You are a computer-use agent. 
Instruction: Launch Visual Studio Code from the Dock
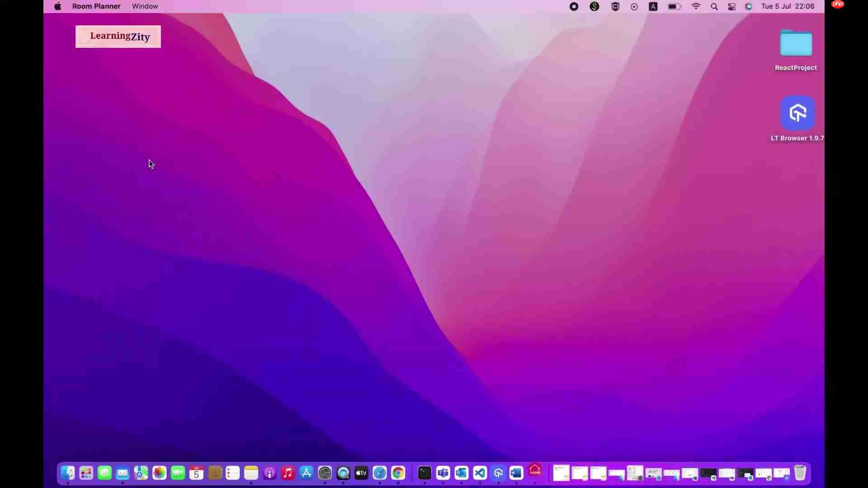(x=480, y=473)
